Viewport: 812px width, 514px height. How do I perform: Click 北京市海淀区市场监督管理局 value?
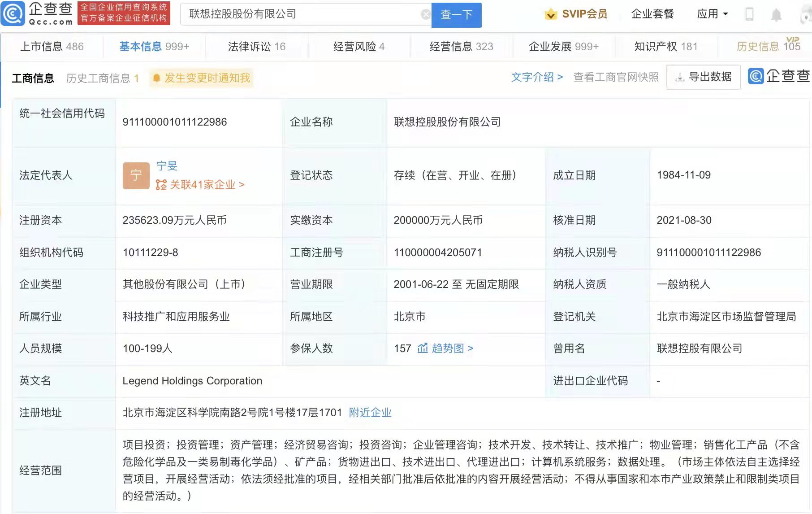(726, 317)
